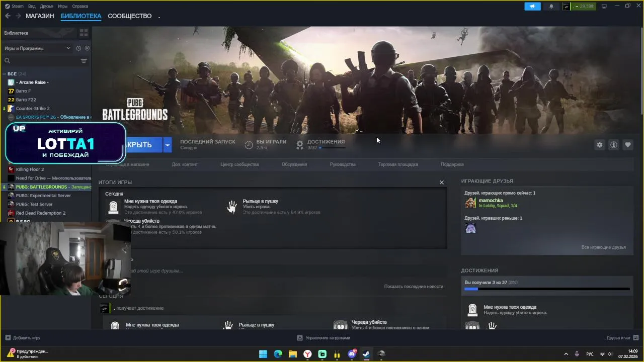Viewport: 644px width, 362px height.
Task: Open game settings gear icon
Action: tap(599, 145)
